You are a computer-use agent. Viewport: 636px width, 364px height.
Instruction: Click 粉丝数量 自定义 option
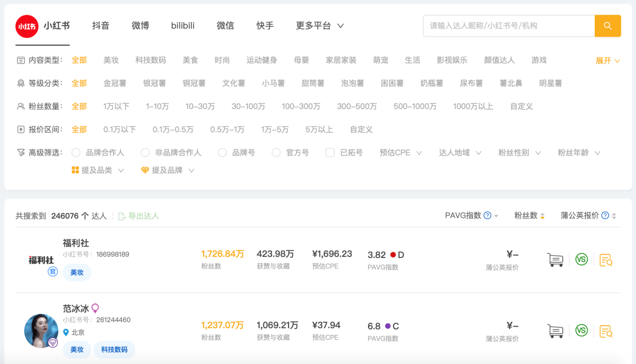pyautogui.click(x=522, y=107)
